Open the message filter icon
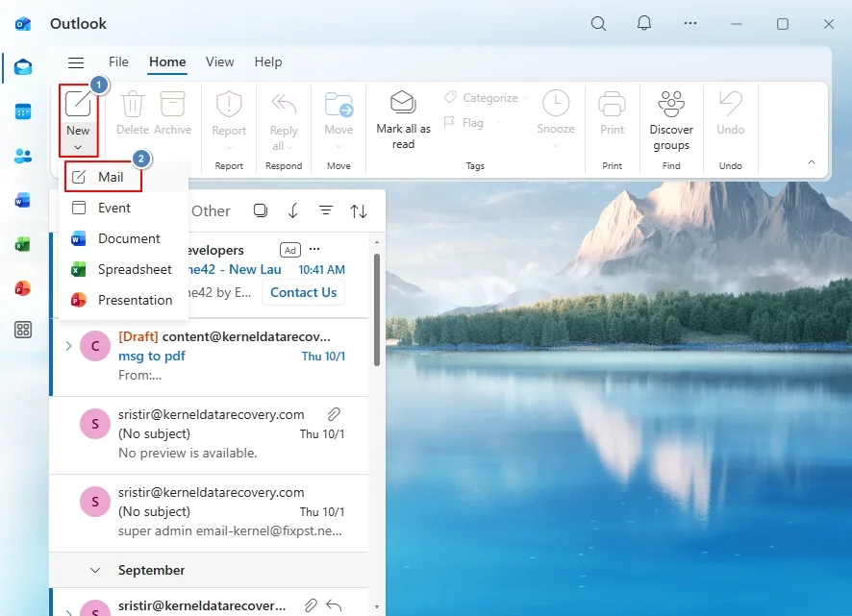 pos(326,210)
